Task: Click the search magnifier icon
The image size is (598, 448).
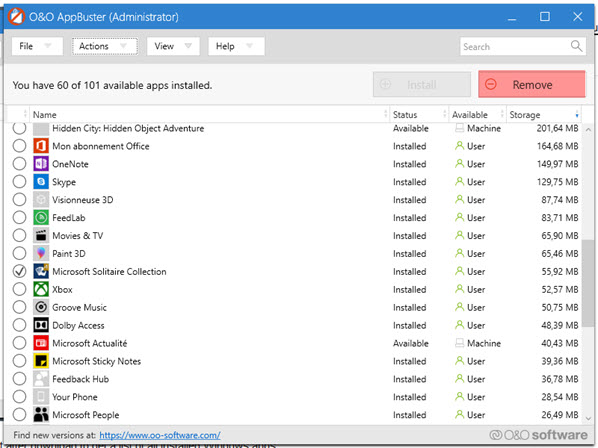Action: pyautogui.click(x=576, y=46)
